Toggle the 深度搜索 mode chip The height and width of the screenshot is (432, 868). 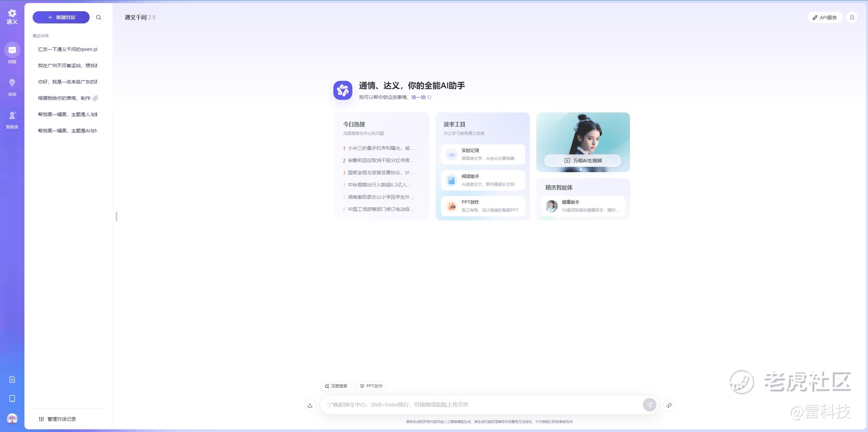tap(336, 386)
